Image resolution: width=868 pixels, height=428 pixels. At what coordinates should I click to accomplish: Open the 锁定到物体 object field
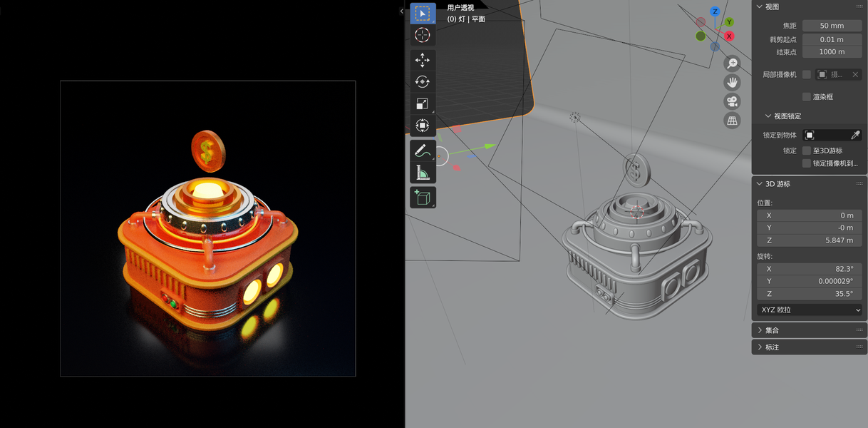pyautogui.click(x=826, y=135)
